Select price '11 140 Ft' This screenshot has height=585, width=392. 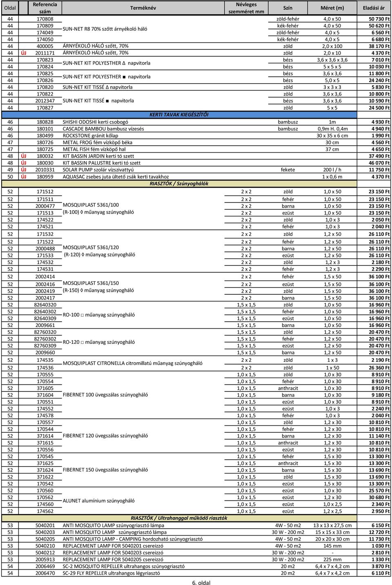(379, 436)
